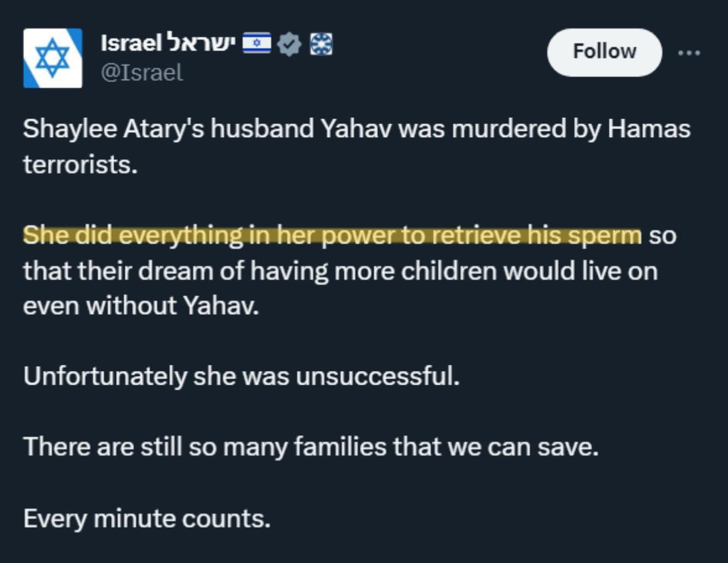Open the three-dot more options menu

pos(689,53)
